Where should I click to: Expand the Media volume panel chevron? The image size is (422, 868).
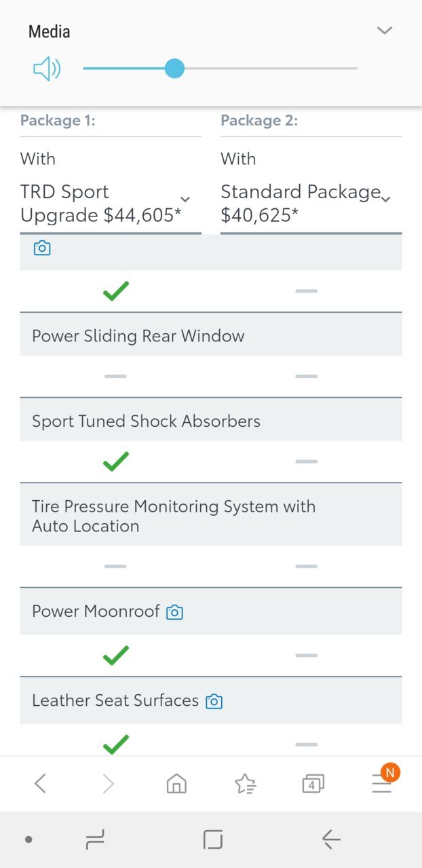pos(385,31)
